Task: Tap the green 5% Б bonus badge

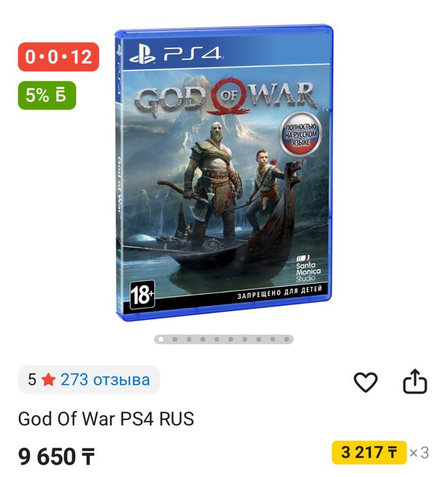Action: pyautogui.click(x=47, y=96)
